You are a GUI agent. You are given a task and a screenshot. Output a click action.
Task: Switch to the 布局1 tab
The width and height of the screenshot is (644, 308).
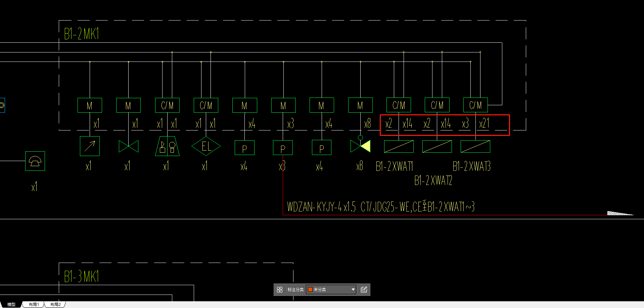tap(34, 304)
